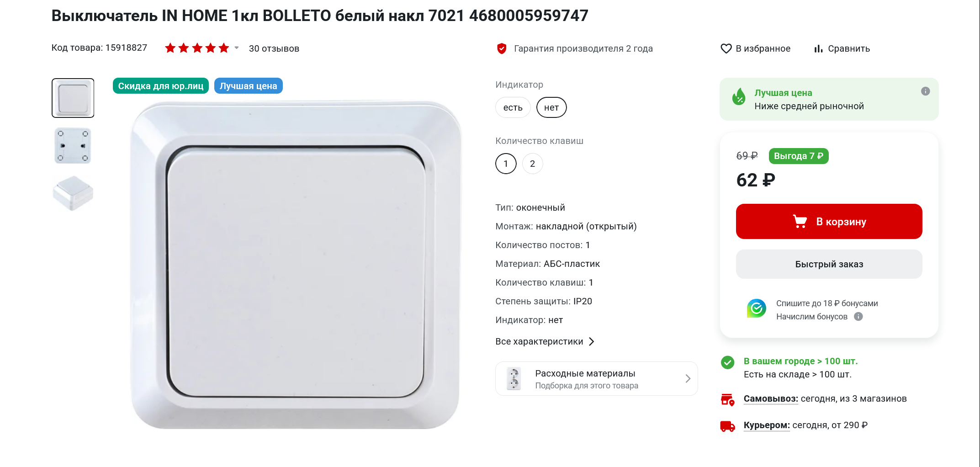This screenshot has height=467, width=980.
Task: Select indicator option нет
Action: [x=551, y=107]
